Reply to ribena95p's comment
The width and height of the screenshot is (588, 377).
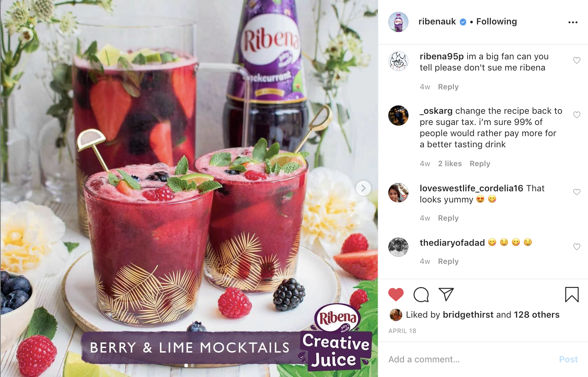pos(448,87)
